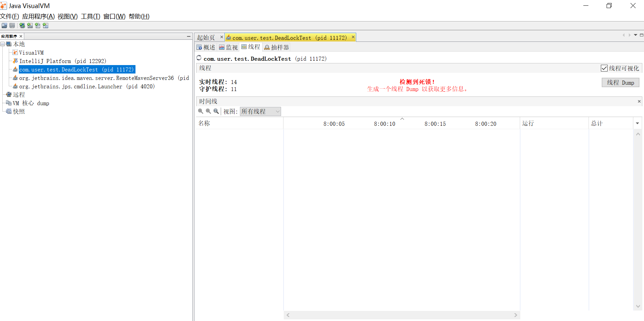Click the 8:00:05 timeline label
The height and width of the screenshot is (321, 644).
(x=334, y=124)
